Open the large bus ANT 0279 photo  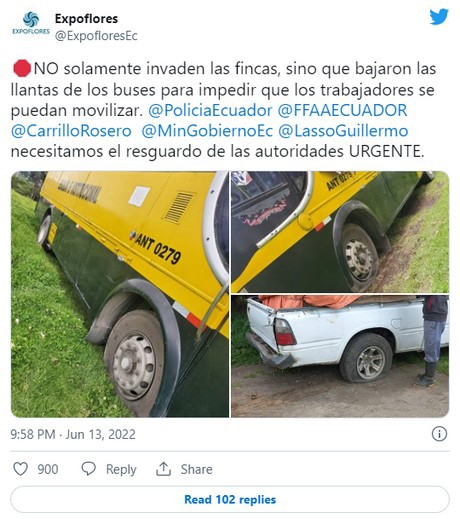(x=120, y=294)
